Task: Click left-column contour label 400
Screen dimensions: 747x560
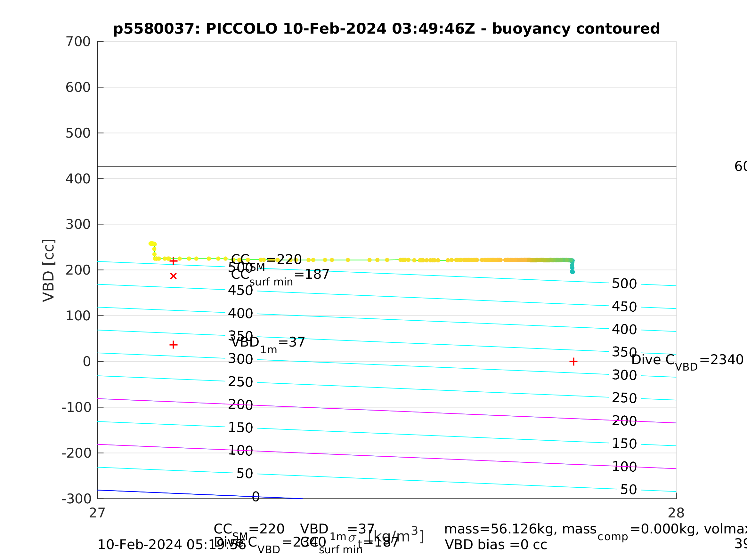Action: (240, 314)
